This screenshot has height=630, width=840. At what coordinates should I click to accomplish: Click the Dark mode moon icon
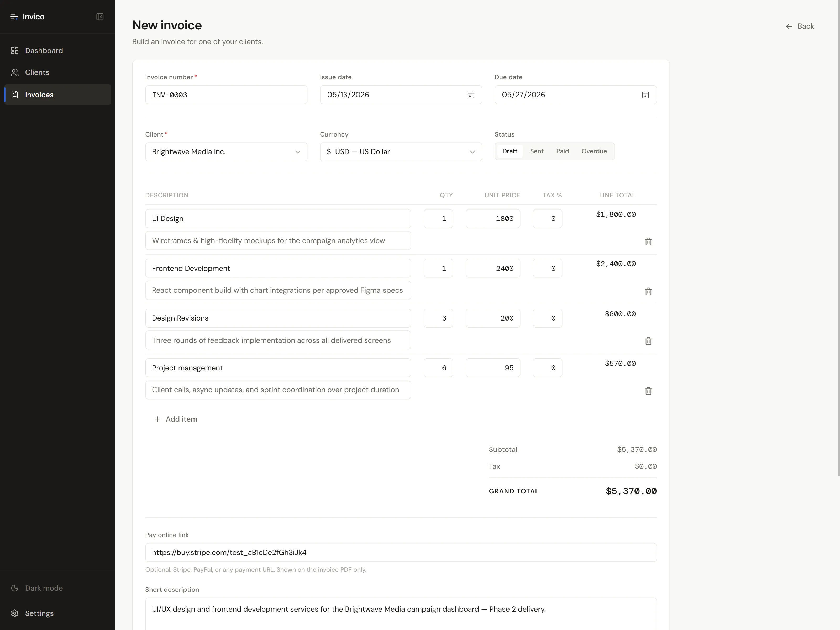click(14, 588)
